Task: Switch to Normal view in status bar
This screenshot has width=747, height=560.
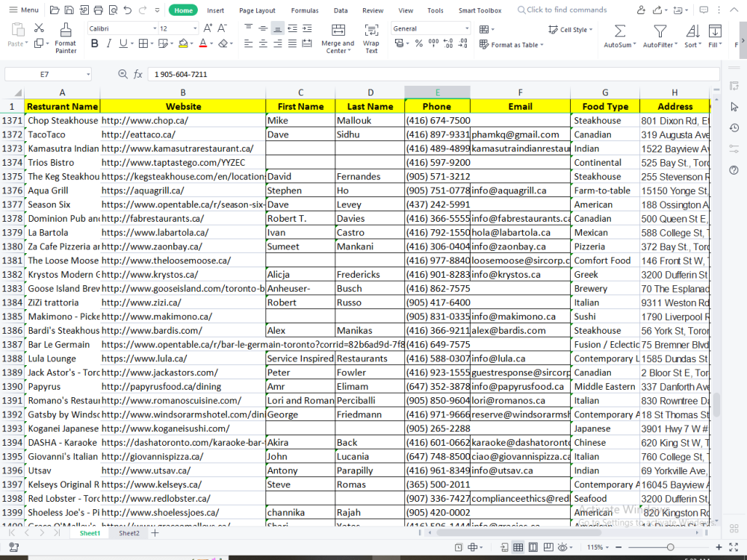Action: pos(518,547)
